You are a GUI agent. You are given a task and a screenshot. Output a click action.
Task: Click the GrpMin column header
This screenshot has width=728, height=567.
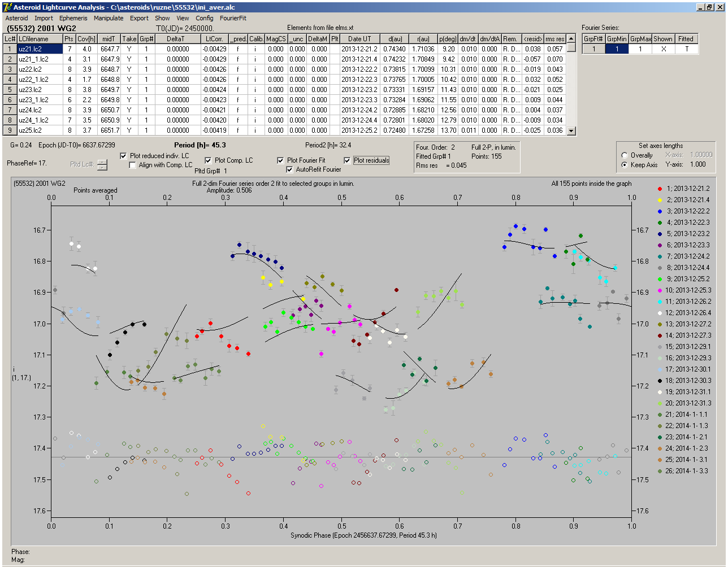(x=617, y=39)
